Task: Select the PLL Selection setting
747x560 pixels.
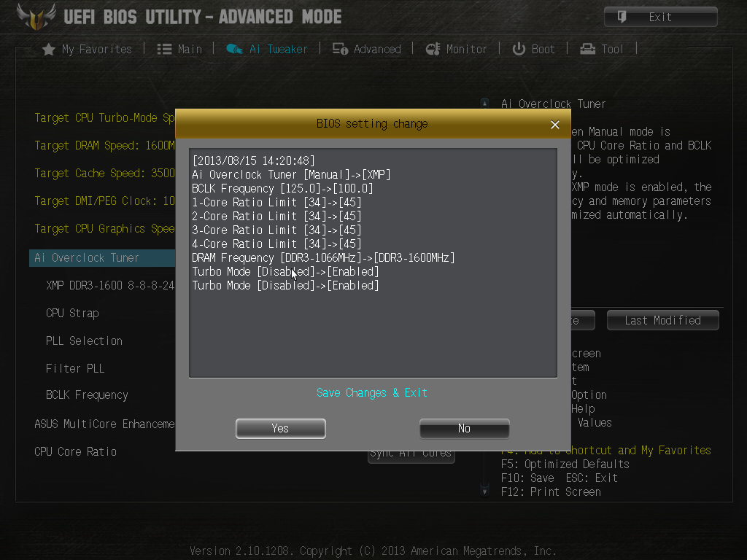Action: 85,341
